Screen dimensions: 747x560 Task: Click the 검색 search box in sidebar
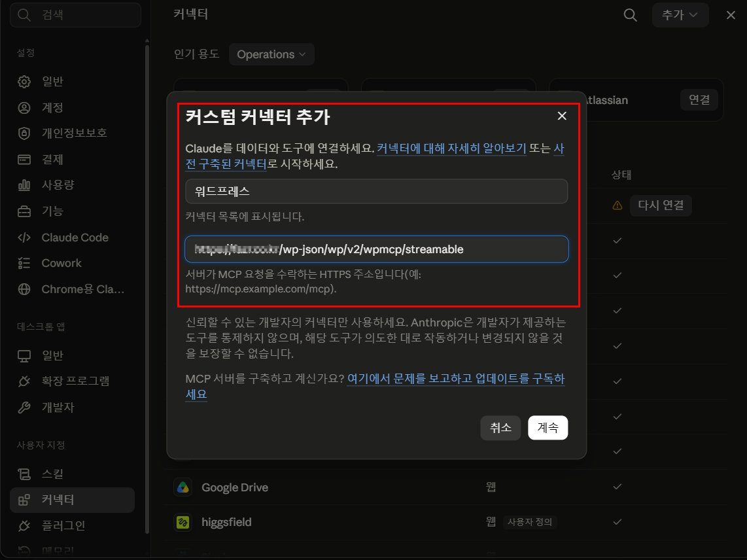(x=75, y=15)
